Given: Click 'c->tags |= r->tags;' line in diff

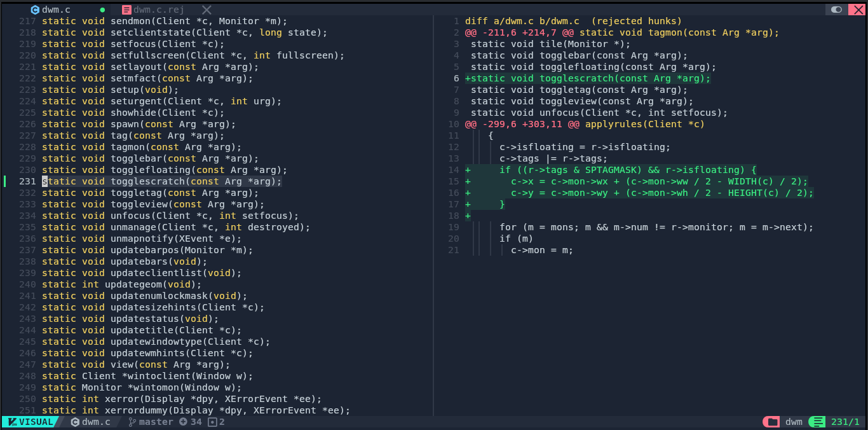Looking at the screenshot, I should click(x=553, y=158).
